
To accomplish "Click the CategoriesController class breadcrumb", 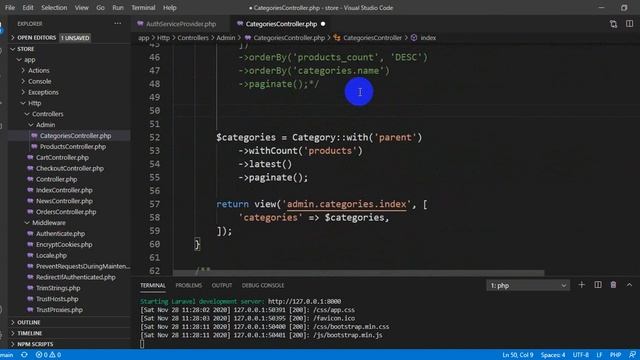I will (x=372, y=38).
